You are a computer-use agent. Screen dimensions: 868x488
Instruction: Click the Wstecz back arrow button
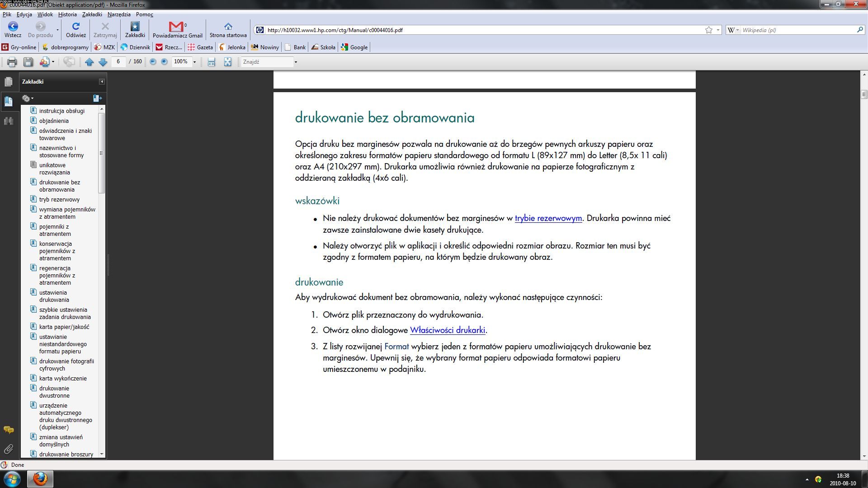13,26
